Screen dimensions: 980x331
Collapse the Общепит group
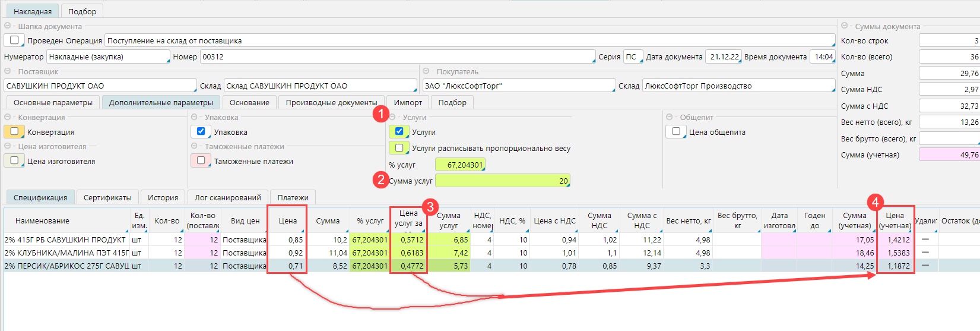[670, 117]
